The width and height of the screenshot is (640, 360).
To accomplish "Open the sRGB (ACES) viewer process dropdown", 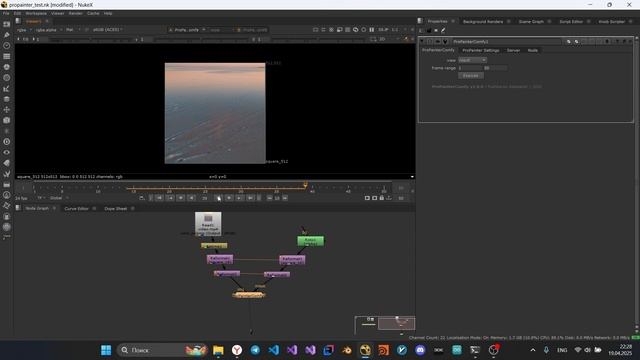I will tap(108, 30).
